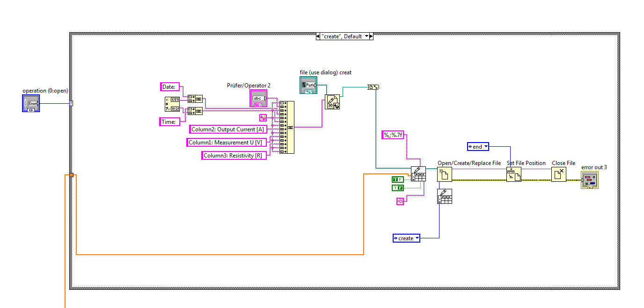Select the end-of-line string constant icon
This screenshot has width=644, height=308.
tap(263, 118)
